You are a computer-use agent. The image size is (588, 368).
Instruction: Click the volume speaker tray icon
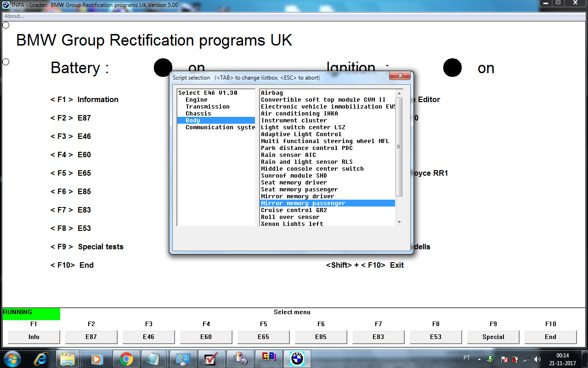point(537,359)
